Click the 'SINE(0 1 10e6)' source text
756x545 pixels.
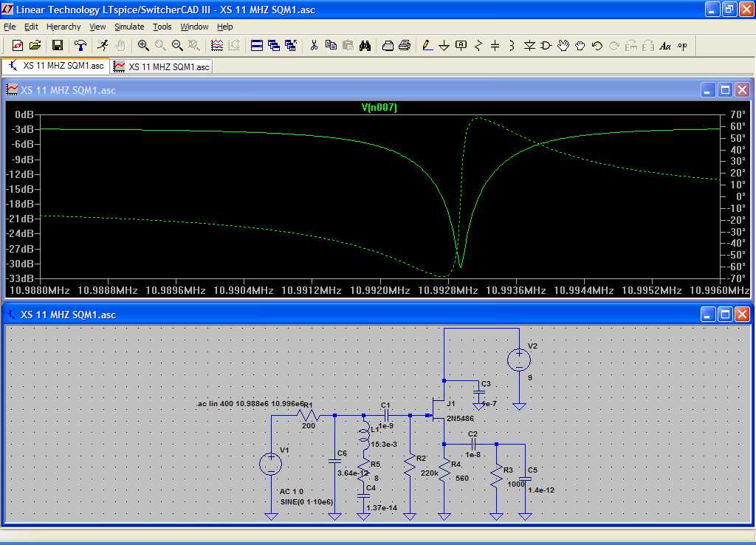tap(306, 502)
